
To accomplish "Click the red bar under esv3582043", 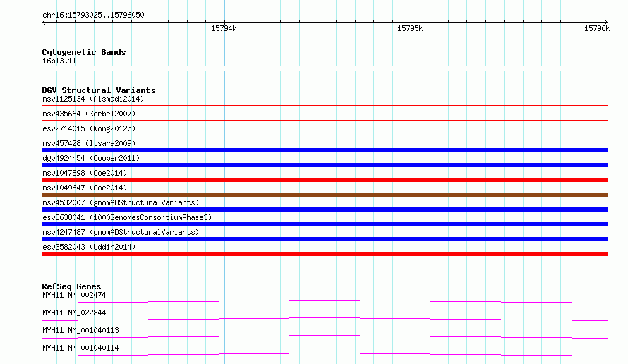I will click(x=325, y=254).
